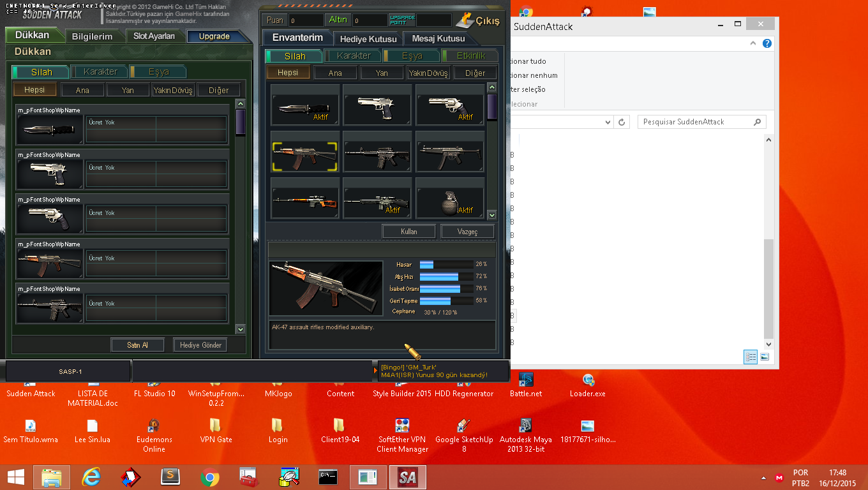The width and height of the screenshot is (868, 490).
Task: Click the Windows Start button
Action: [x=15, y=477]
